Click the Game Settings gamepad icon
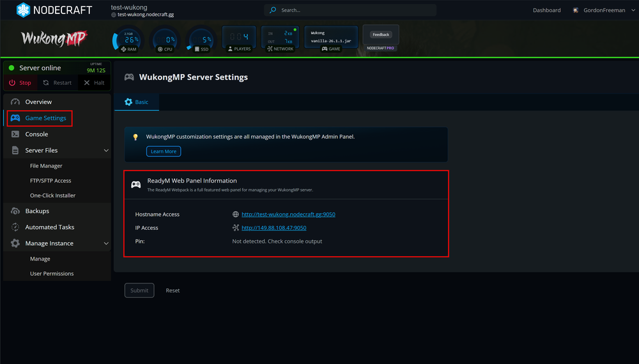This screenshot has width=639, height=364. point(15,118)
